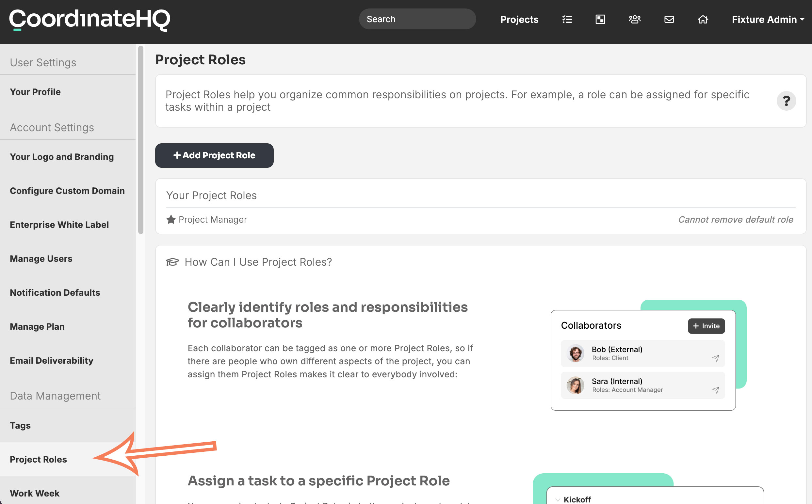The width and height of the screenshot is (812, 504).
Task: Click the star icon beside Project Manager
Action: coord(171,219)
